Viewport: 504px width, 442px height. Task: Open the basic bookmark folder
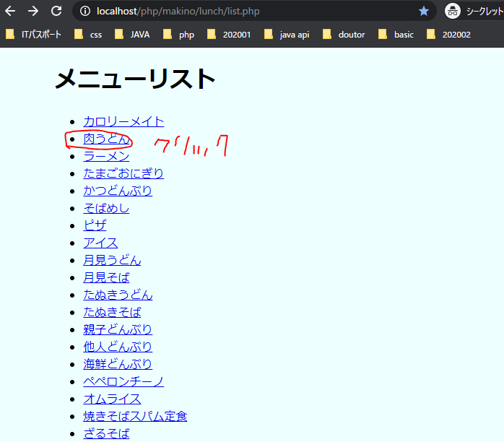396,35
